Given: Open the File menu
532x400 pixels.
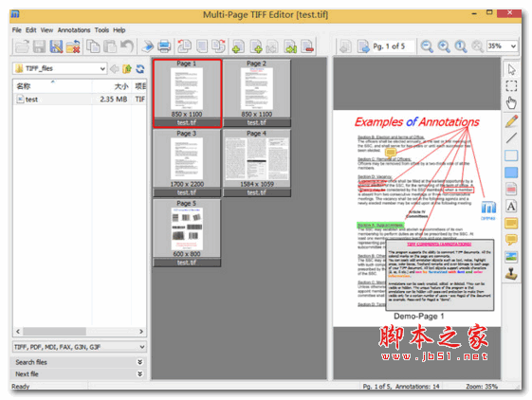Looking at the screenshot, I should coord(17,30).
